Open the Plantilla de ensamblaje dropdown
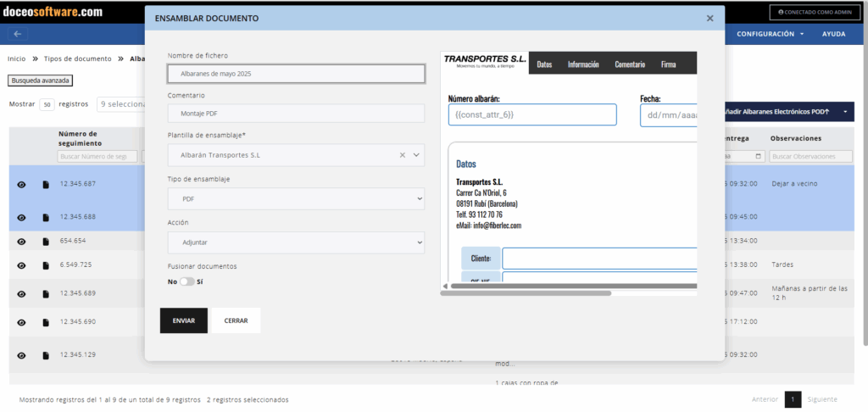 tap(415, 155)
